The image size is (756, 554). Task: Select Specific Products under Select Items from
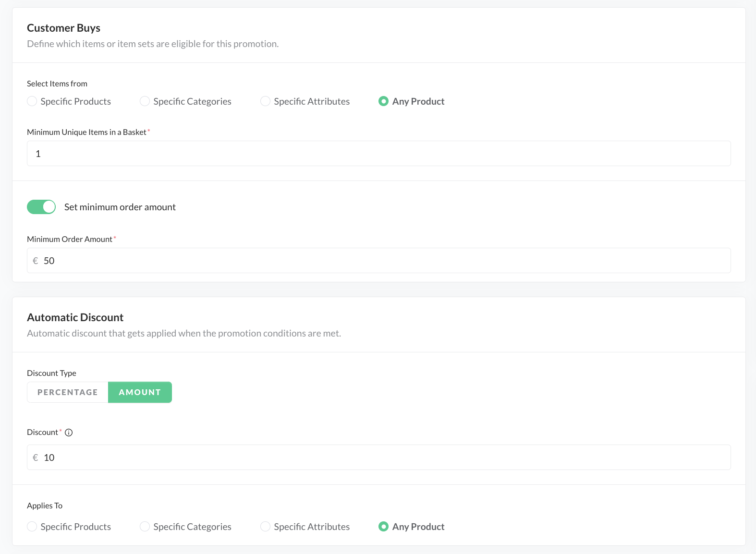(32, 101)
